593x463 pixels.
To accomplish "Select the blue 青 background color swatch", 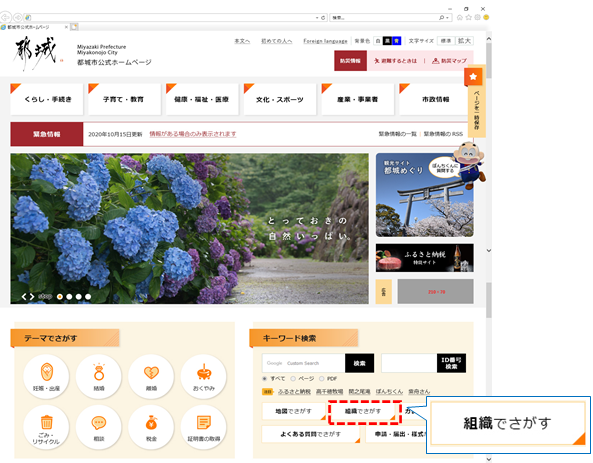I will point(396,41).
